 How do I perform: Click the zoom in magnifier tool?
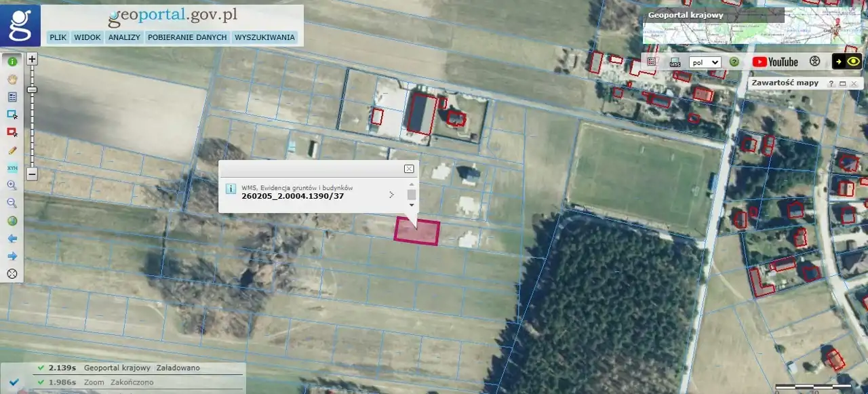click(x=12, y=185)
